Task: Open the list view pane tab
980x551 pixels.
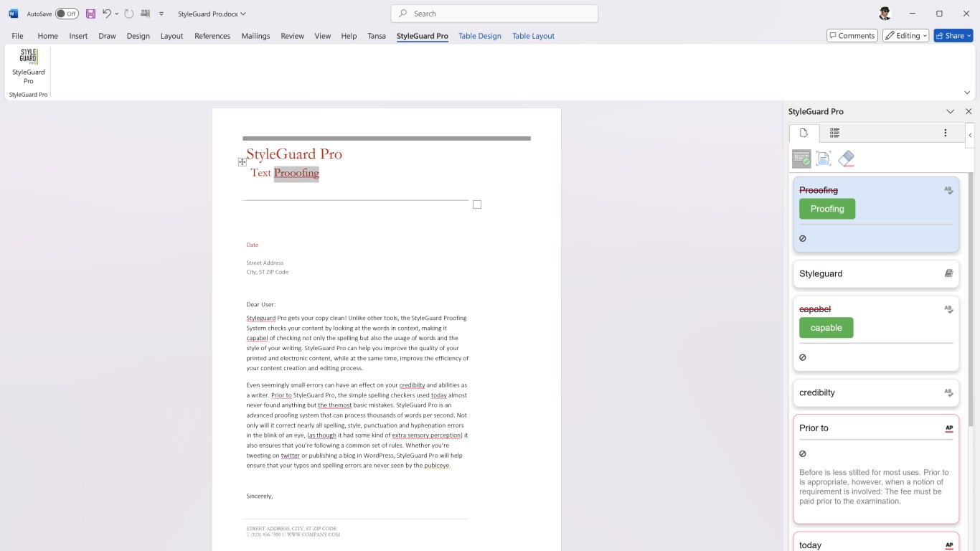Action: click(x=834, y=133)
